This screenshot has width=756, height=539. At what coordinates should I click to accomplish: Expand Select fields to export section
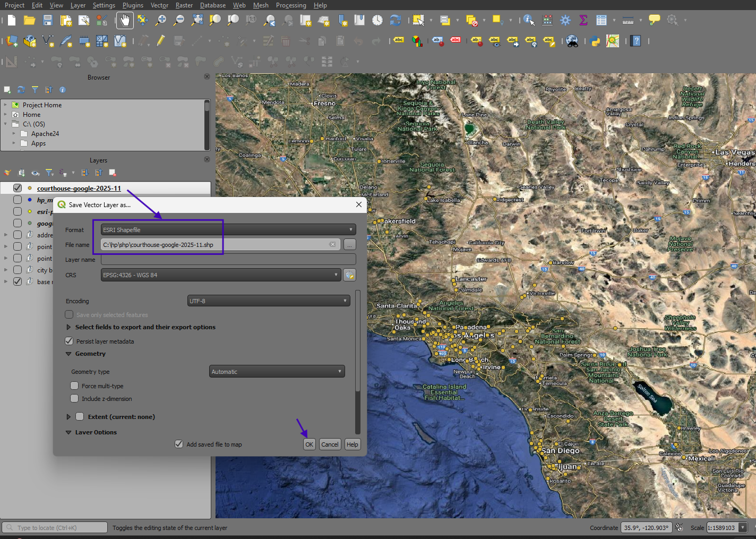(x=68, y=327)
